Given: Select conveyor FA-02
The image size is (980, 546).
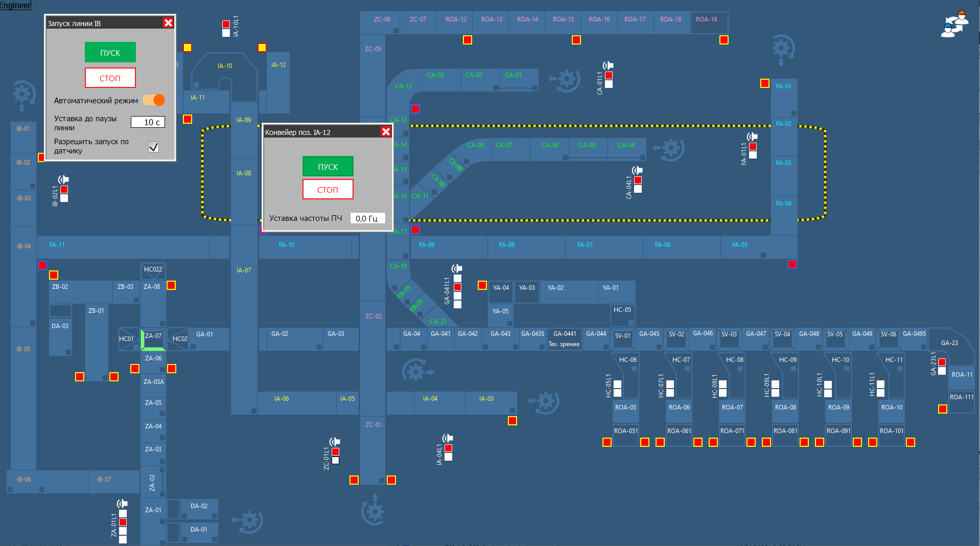Looking at the screenshot, I should pos(784,136).
